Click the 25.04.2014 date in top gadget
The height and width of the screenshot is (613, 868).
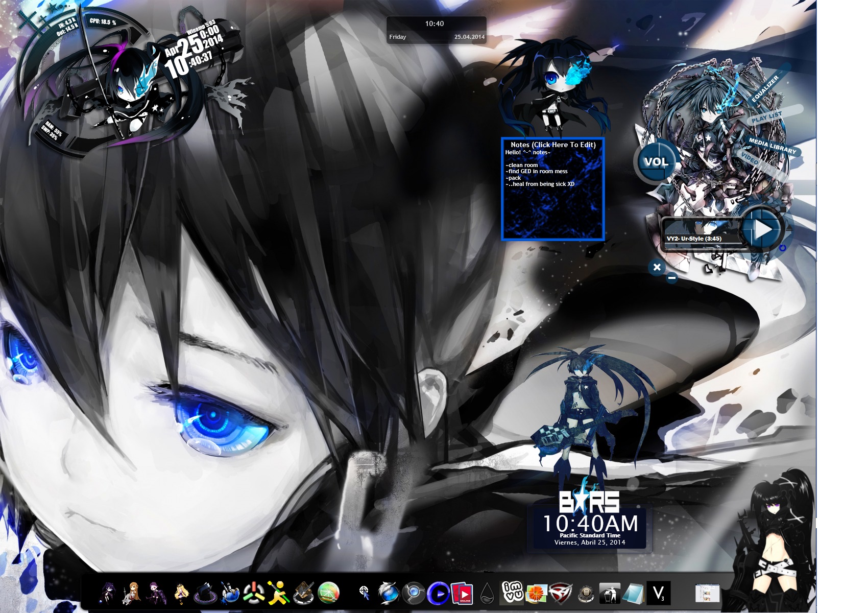[x=469, y=37]
